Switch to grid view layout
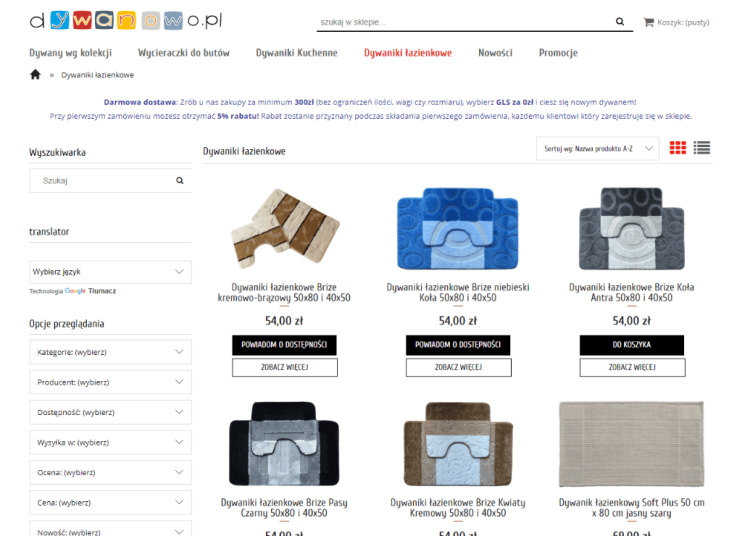 point(677,148)
